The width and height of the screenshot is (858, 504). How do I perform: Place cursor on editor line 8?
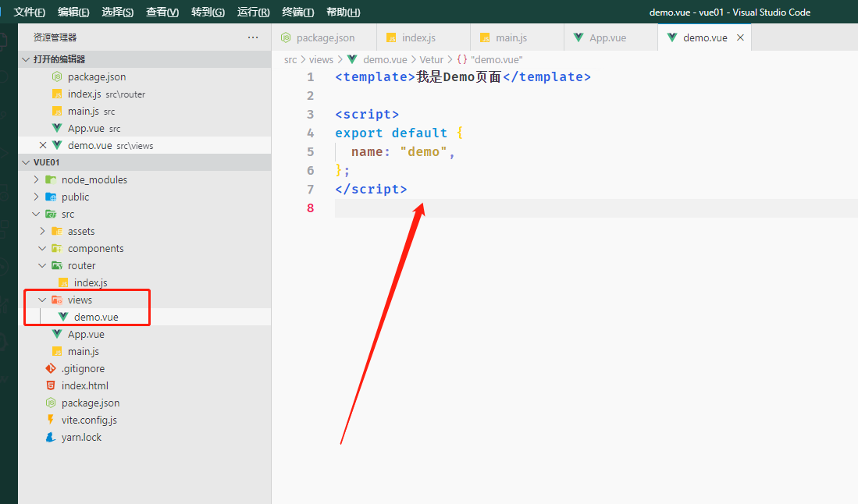[596, 208]
